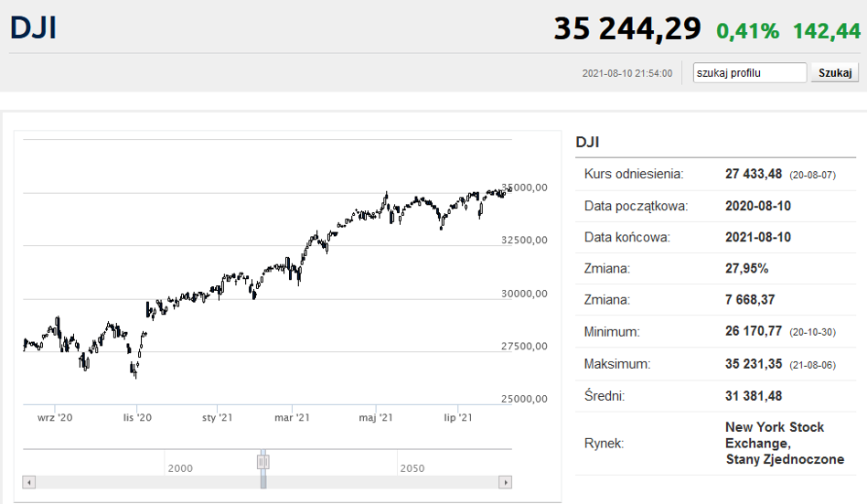
Task: Click the chart horizontal scrollbar track
Action: pos(267,482)
